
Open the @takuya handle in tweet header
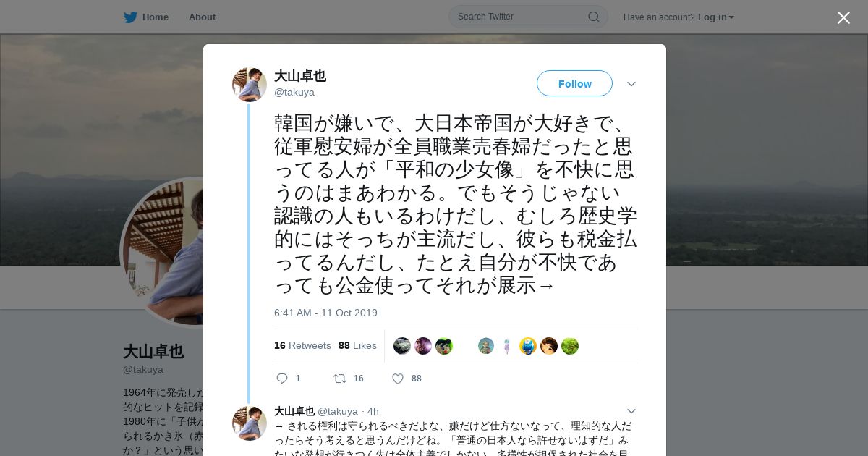(294, 92)
